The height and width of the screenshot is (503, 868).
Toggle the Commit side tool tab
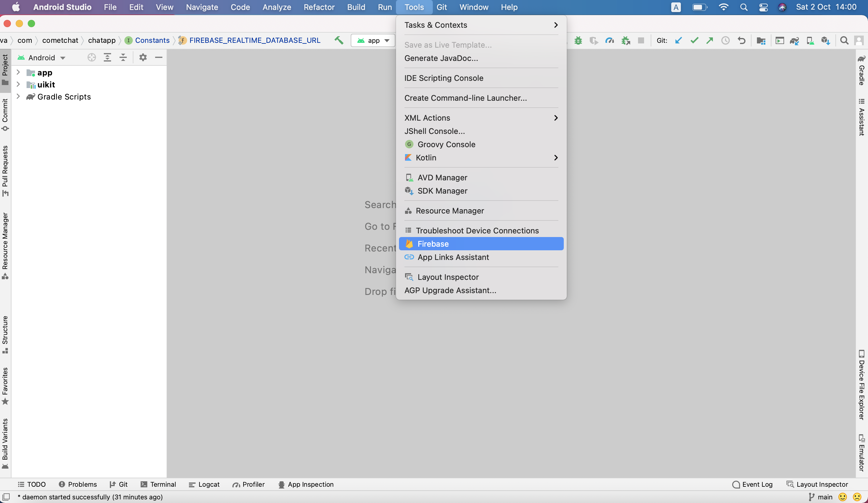(x=5, y=115)
